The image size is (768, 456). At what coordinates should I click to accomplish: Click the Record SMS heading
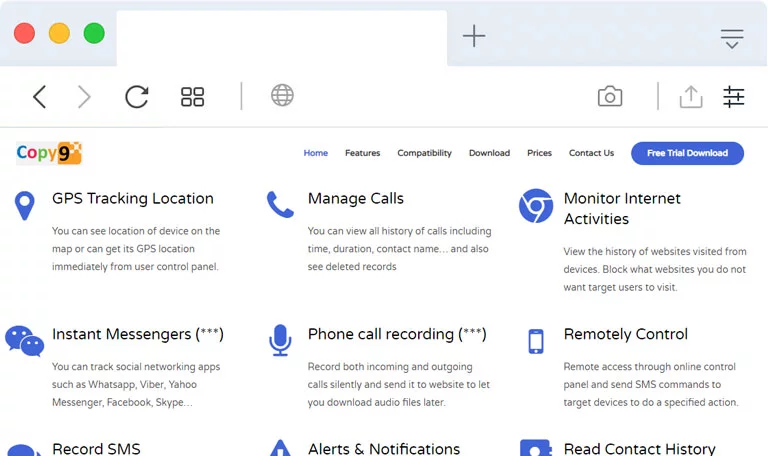[96, 449]
